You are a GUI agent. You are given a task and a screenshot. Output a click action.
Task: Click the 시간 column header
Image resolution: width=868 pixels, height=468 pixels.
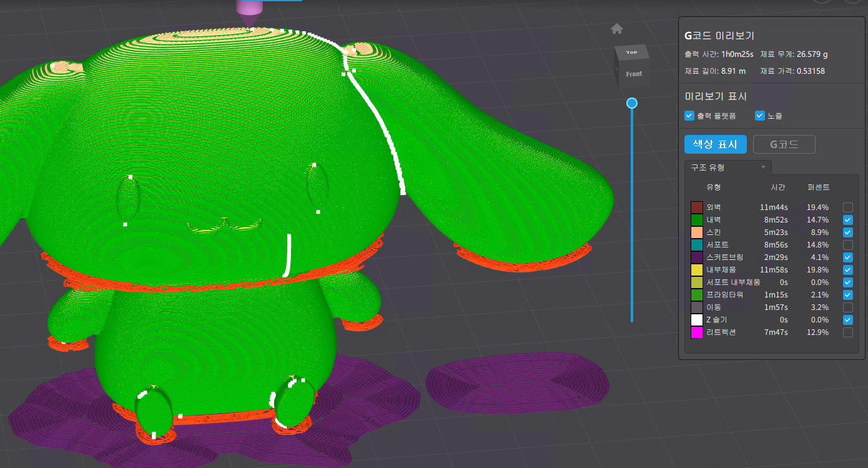[778, 187]
